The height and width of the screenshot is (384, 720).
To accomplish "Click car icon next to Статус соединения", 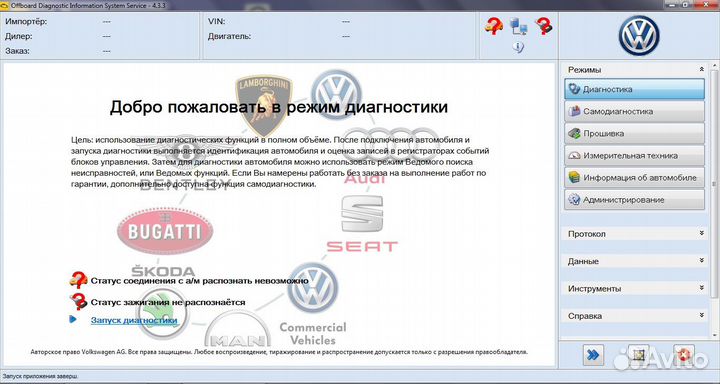I will click(x=79, y=280).
